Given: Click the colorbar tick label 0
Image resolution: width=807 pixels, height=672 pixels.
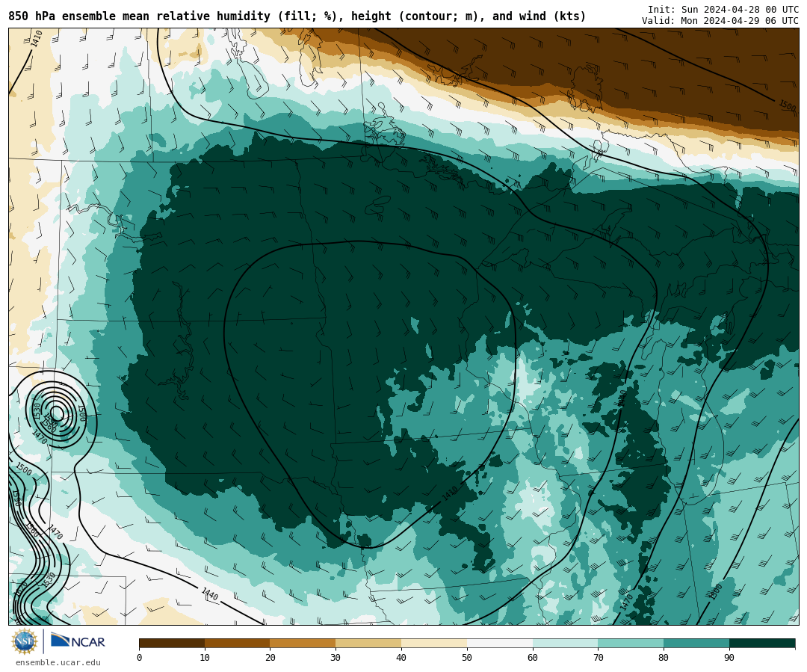Looking at the screenshot, I should click(x=140, y=658).
